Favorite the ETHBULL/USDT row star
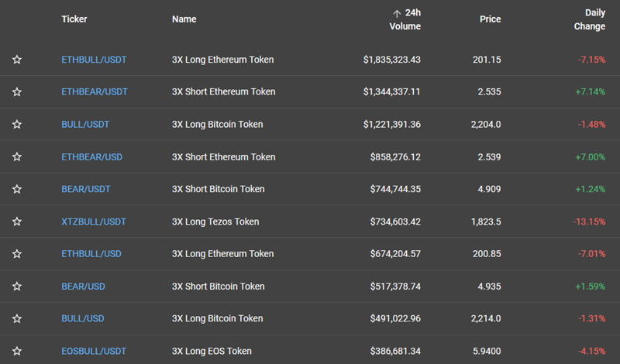 tap(16, 60)
